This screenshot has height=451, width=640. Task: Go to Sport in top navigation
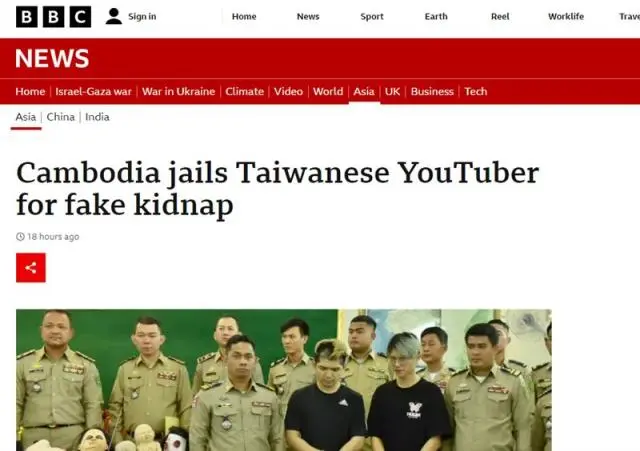372,17
